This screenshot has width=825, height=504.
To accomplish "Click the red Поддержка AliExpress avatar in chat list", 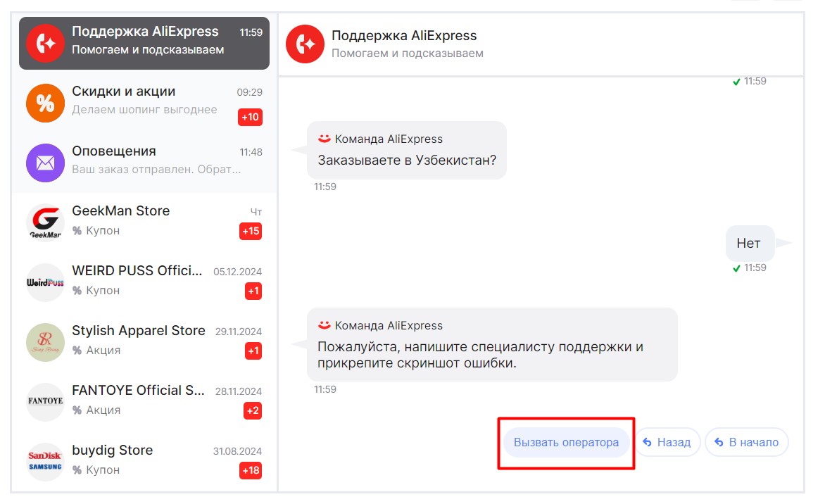I will coord(45,43).
